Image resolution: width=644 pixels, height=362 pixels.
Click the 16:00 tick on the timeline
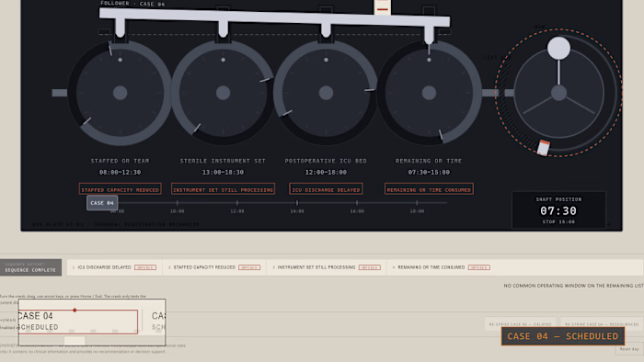357,203
